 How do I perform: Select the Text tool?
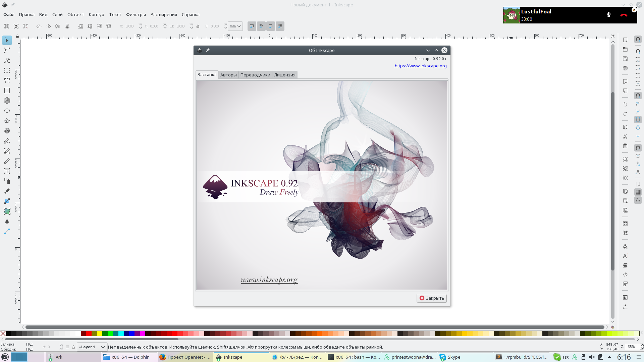(7, 171)
